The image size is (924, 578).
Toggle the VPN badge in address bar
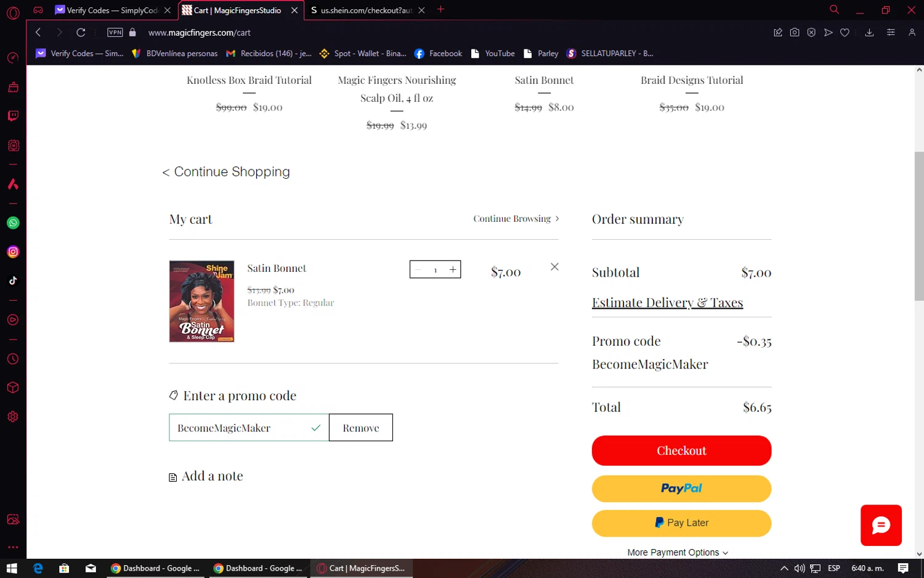pyautogui.click(x=115, y=33)
